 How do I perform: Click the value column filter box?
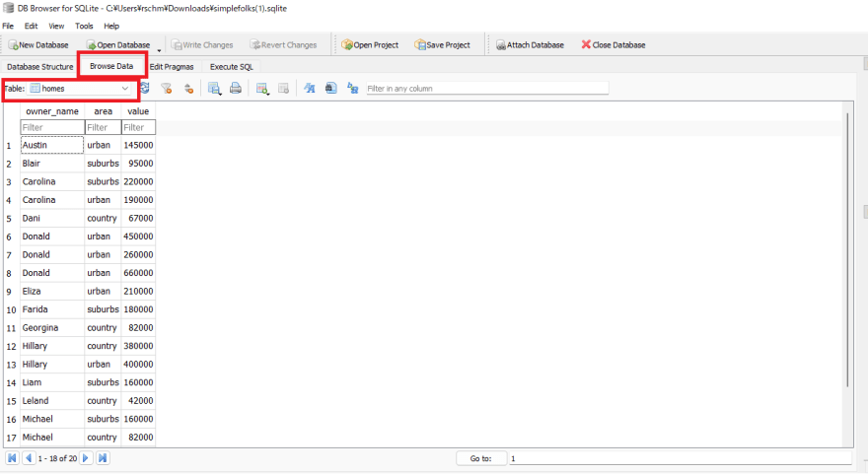[138, 127]
